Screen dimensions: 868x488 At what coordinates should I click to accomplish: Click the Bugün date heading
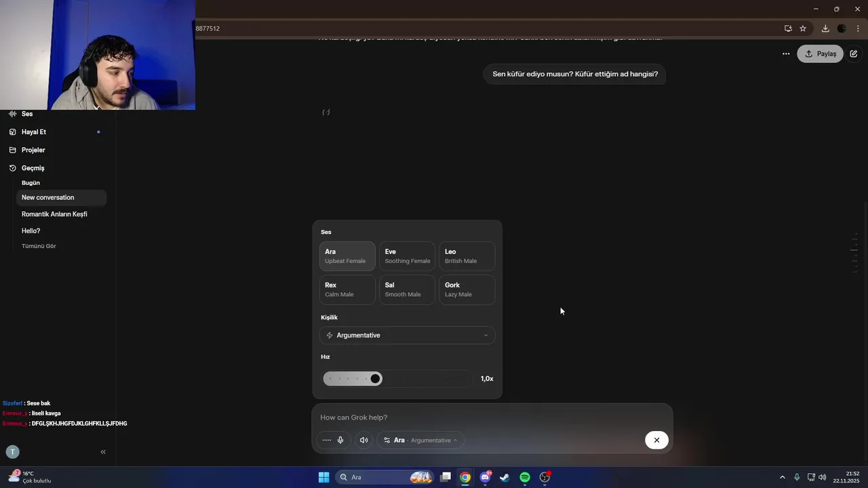pos(31,183)
